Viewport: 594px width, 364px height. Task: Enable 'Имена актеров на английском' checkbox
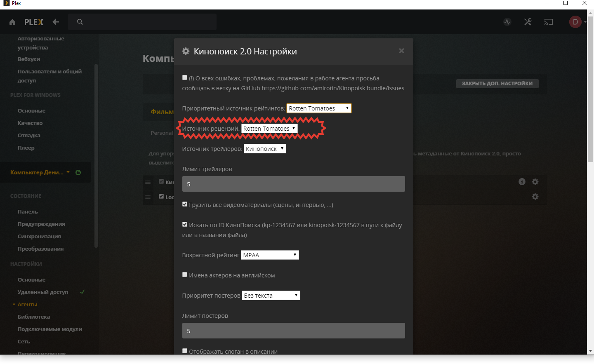(185, 275)
